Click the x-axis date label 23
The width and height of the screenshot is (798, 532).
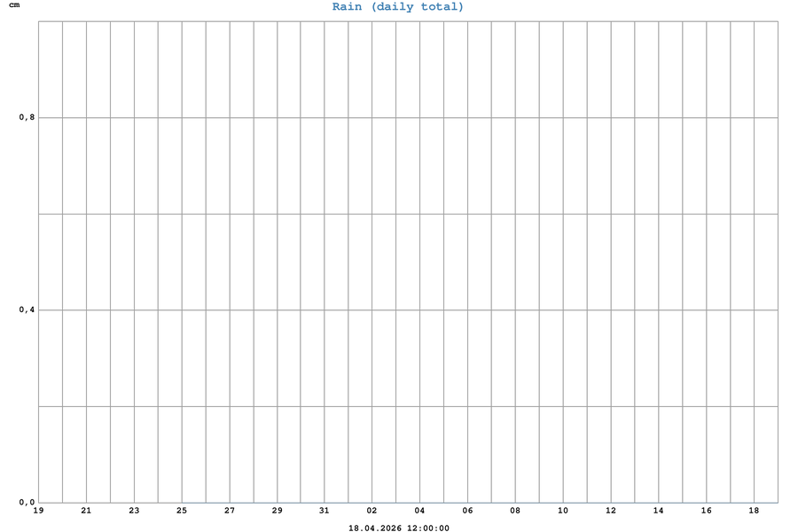pos(134,511)
